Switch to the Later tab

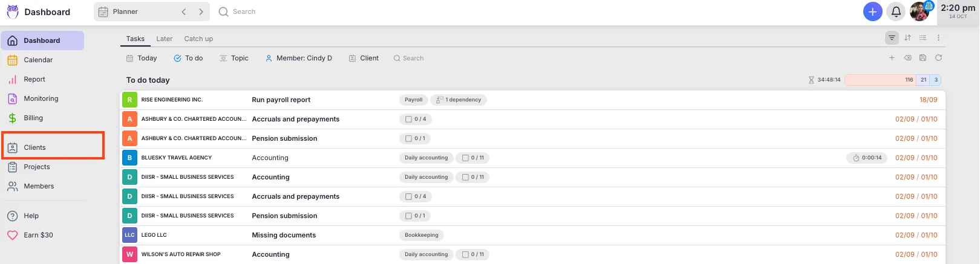(164, 39)
